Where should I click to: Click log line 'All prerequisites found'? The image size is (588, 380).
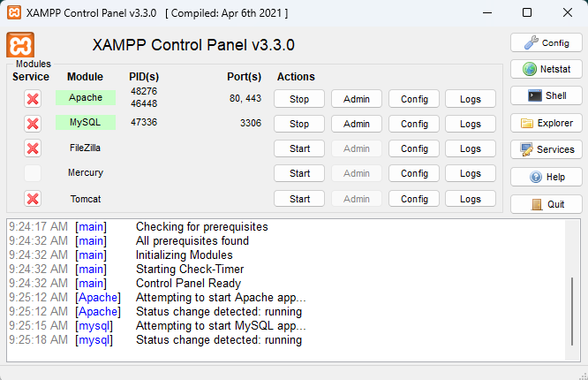pyautogui.click(x=192, y=240)
